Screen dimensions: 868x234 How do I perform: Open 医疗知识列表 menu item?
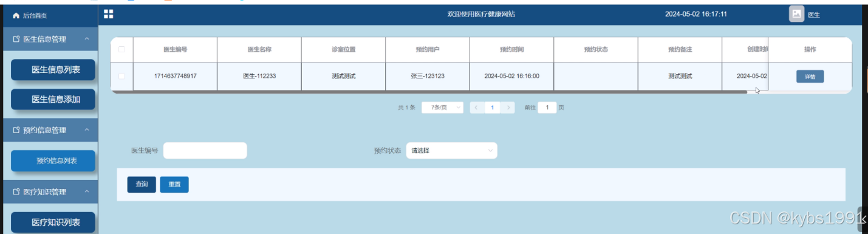[x=53, y=222]
